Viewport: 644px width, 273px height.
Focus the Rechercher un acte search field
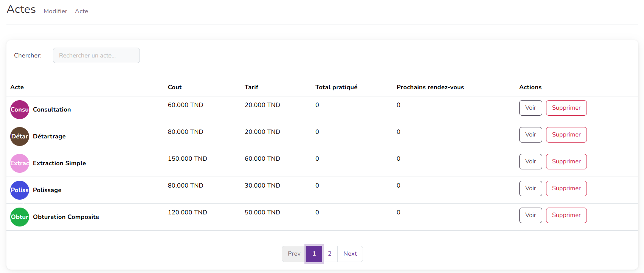click(96, 56)
